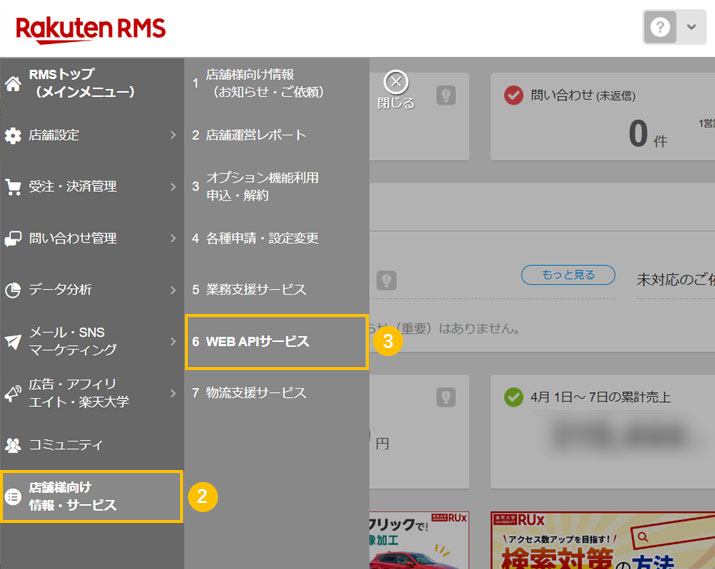Click the shopping cart icon for 受注・決済管理
Screen dimensions: 715x569
tap(13, 187)
